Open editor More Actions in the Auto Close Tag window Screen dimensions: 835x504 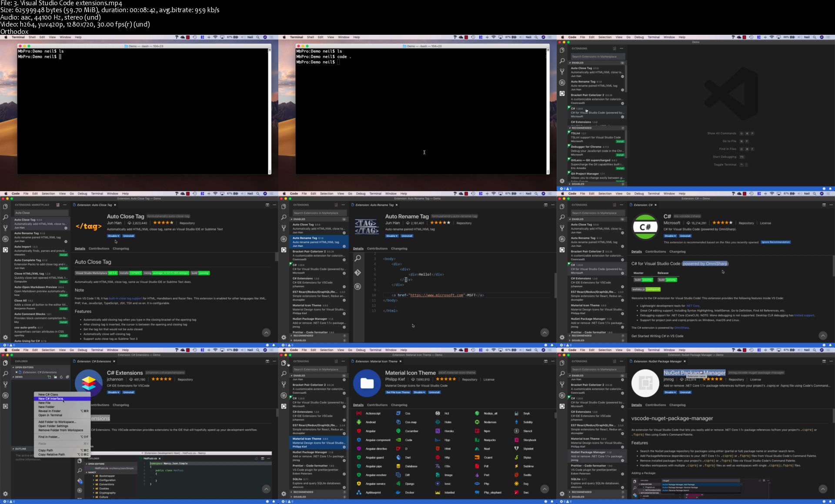click(274, 205)
